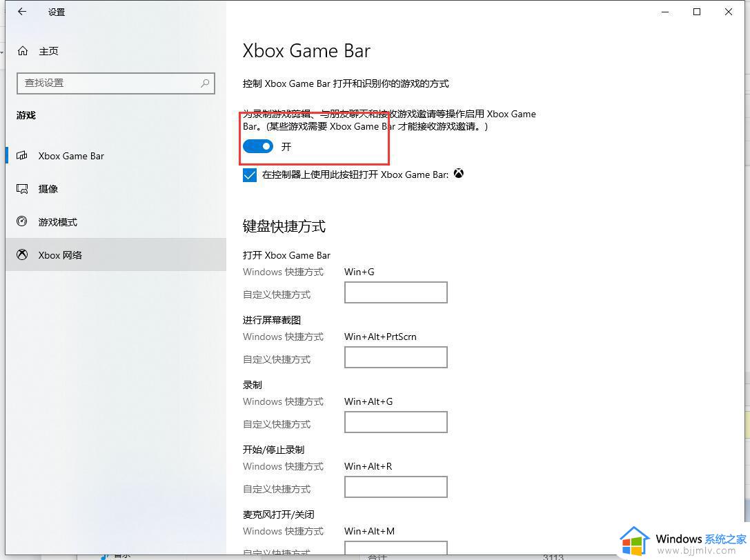Open the 摄像 (Captures) section
Screen dimensions: 750x560
click(48, 189)
